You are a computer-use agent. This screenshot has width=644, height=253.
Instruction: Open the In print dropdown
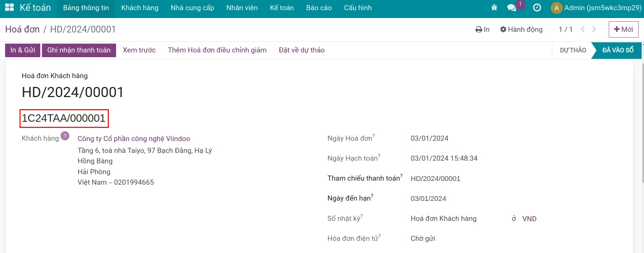(x=482, y=29)
